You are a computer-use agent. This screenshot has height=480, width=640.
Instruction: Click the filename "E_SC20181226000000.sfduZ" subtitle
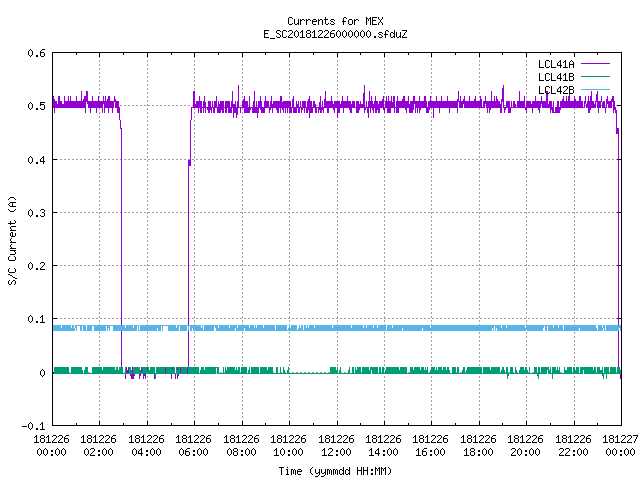(x=335, y=34)
